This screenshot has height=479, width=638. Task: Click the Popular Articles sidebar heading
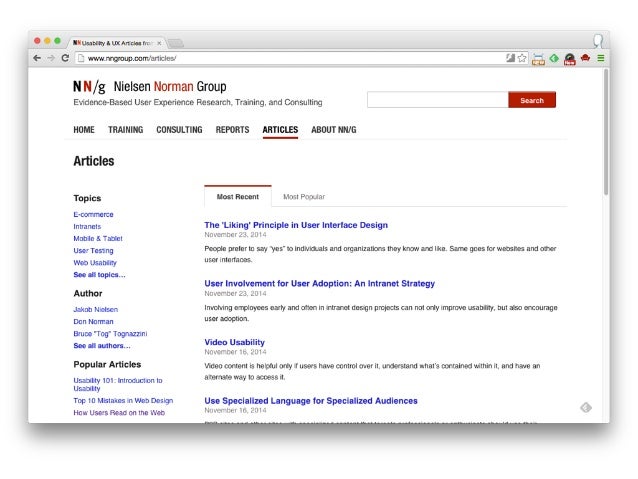pyautogui.click(x=107, y=364)
